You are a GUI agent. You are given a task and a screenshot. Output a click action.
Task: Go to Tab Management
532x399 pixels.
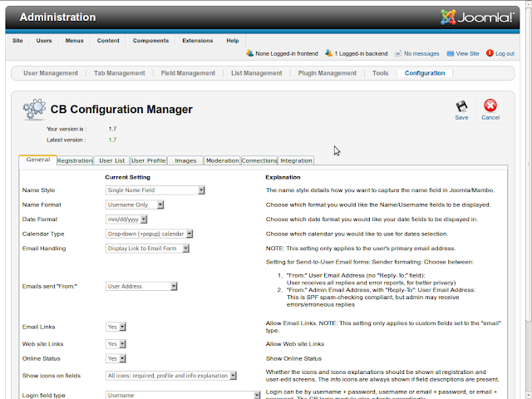pos(120,73)
